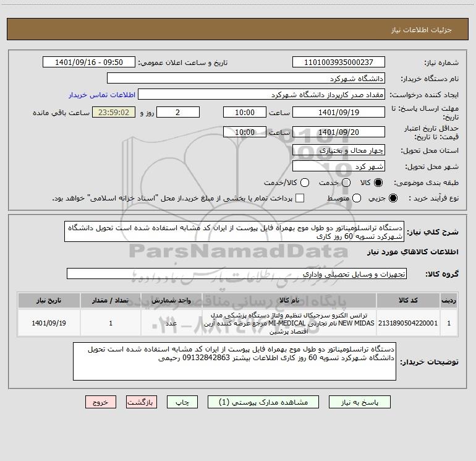Click the NEW MIDAS product name cell
This screenshot has width=476, height=461.
(289, 323)
